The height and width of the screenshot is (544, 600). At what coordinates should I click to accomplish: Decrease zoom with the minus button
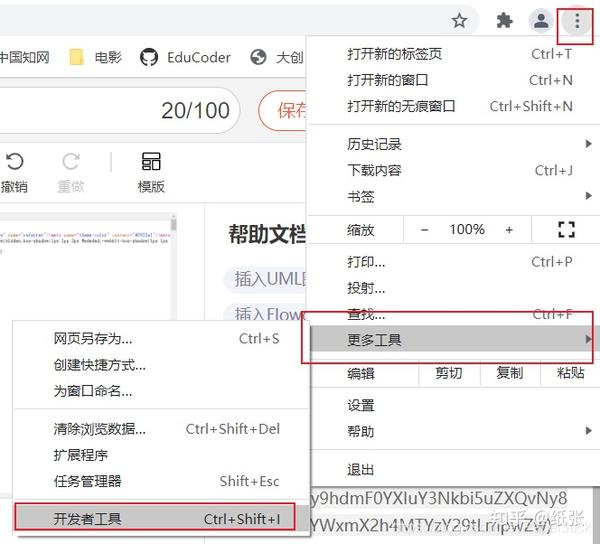[x=424, y=230]
